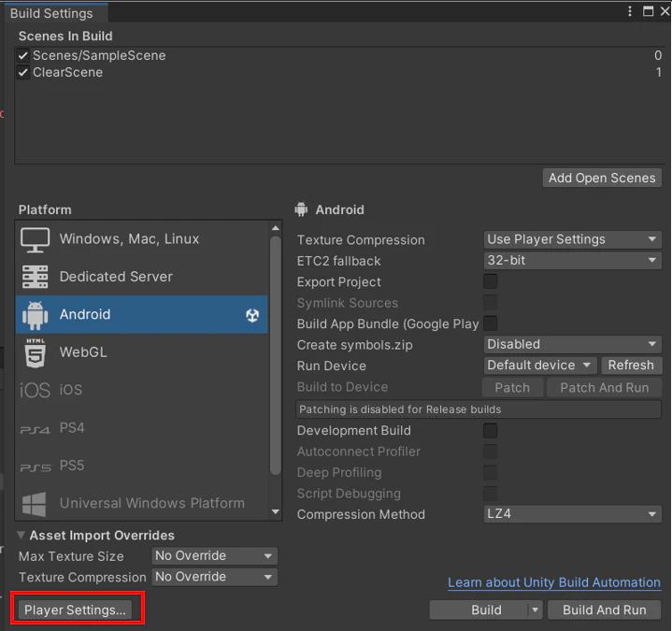Toggle the Deep Profiling checkbox
The width and height of the screenshot is (672, 631).
[x=491, y=472]
